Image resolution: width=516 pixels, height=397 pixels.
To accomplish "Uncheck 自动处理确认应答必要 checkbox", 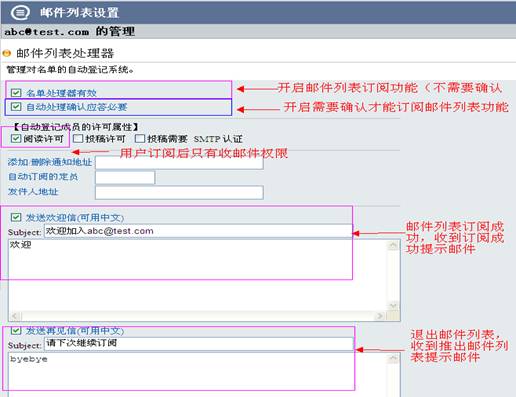I will point(16,107).
